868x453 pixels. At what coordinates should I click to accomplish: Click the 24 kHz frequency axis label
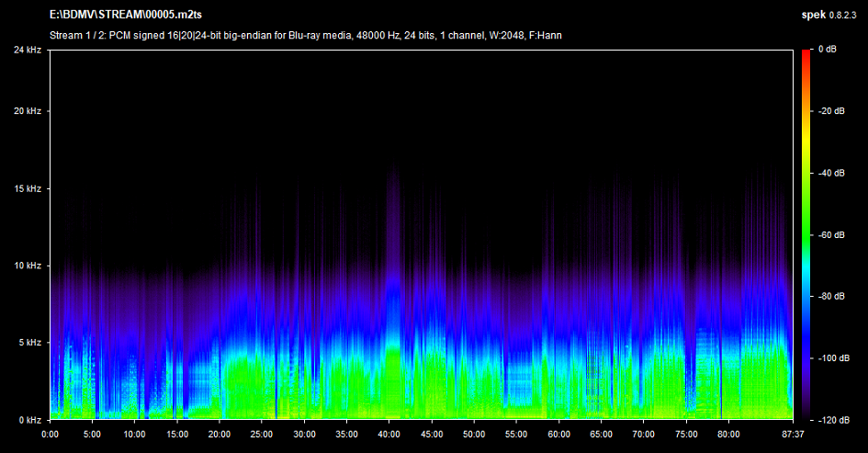coord(27,50)
